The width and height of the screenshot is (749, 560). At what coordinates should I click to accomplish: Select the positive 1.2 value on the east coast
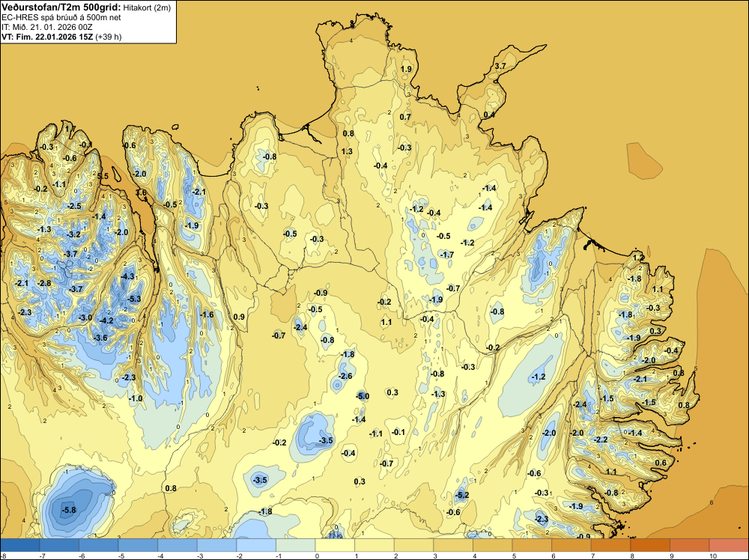point(638,258)
